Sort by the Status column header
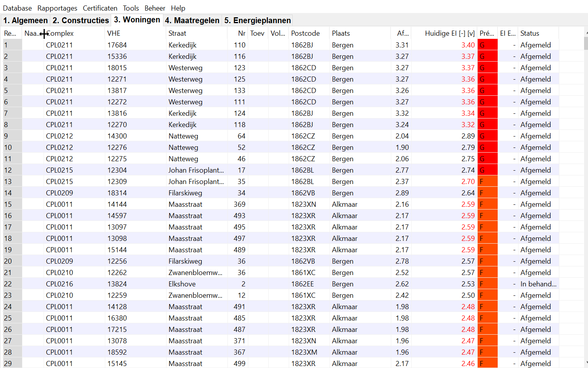Image resolution: width=588 pixels, height=368 pixels. click(x=539, y=33)
